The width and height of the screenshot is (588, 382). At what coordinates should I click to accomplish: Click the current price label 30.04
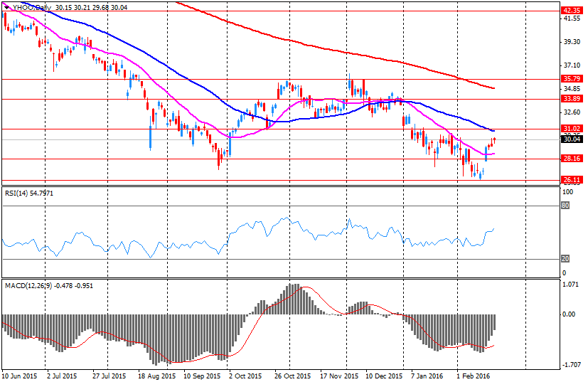[x=572, y=139]
